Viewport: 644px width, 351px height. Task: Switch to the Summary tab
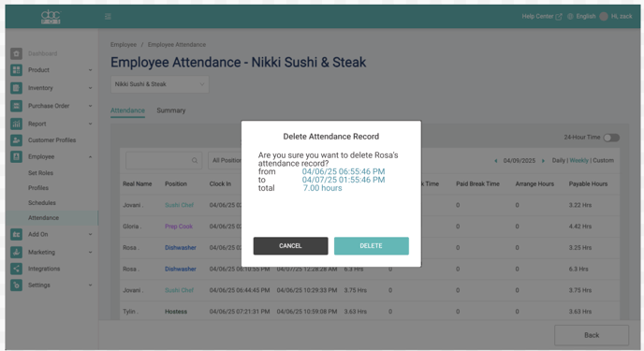point(171,110)
